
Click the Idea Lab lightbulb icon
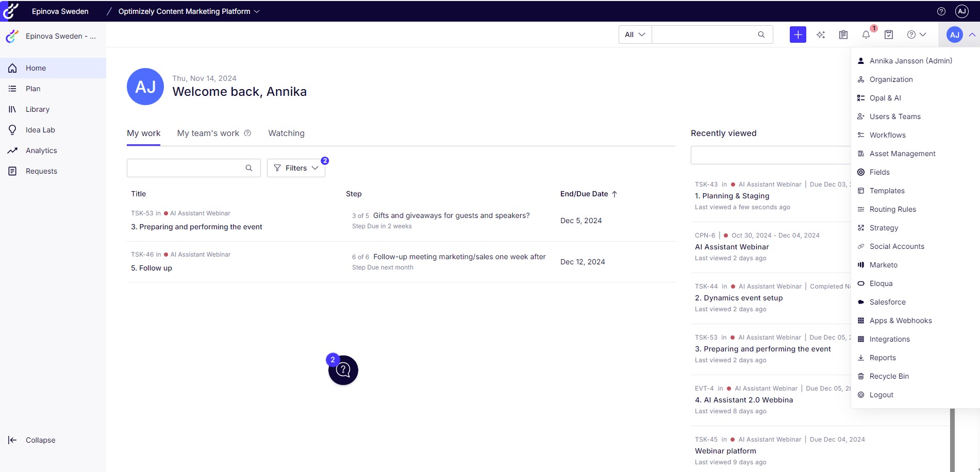[x=12, y=130]
